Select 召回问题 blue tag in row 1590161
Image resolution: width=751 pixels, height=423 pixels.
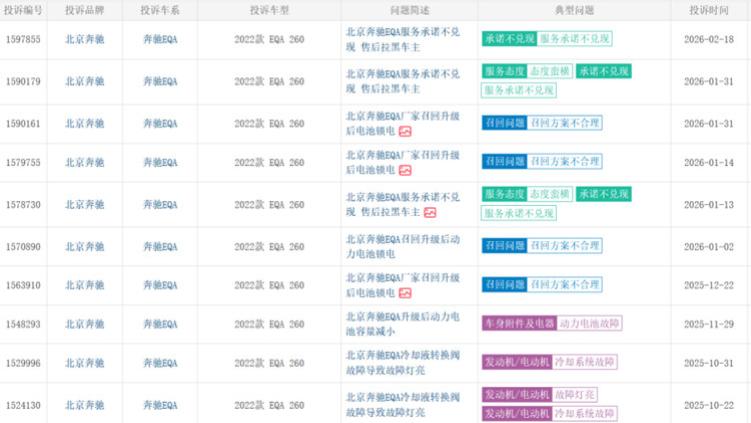(x=504, y=123)
